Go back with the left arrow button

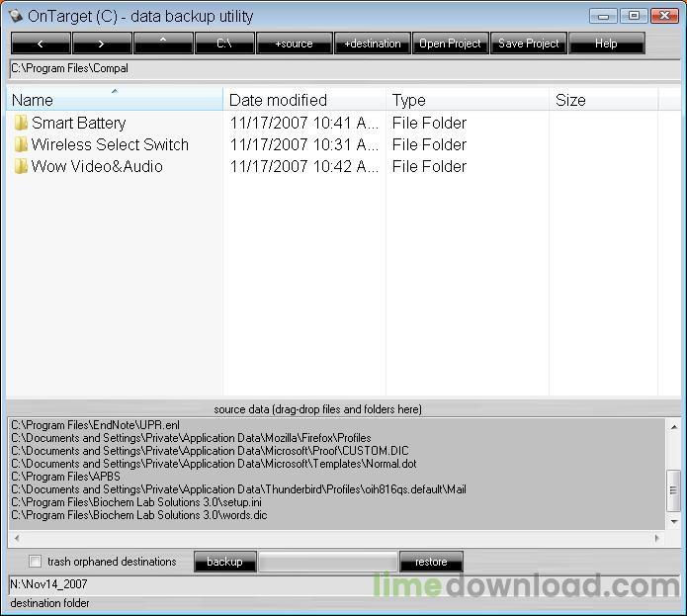[41, 44]
